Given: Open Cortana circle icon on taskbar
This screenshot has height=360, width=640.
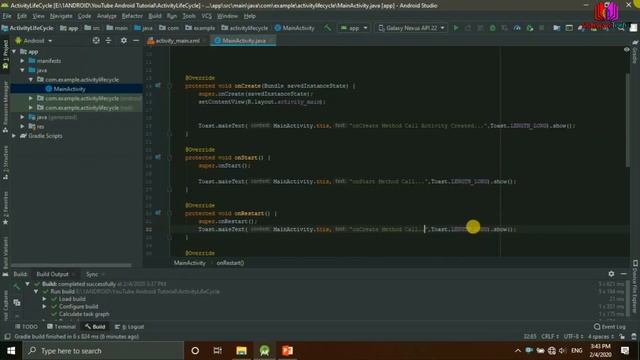Looking at the screenshot, I should 195,351.
